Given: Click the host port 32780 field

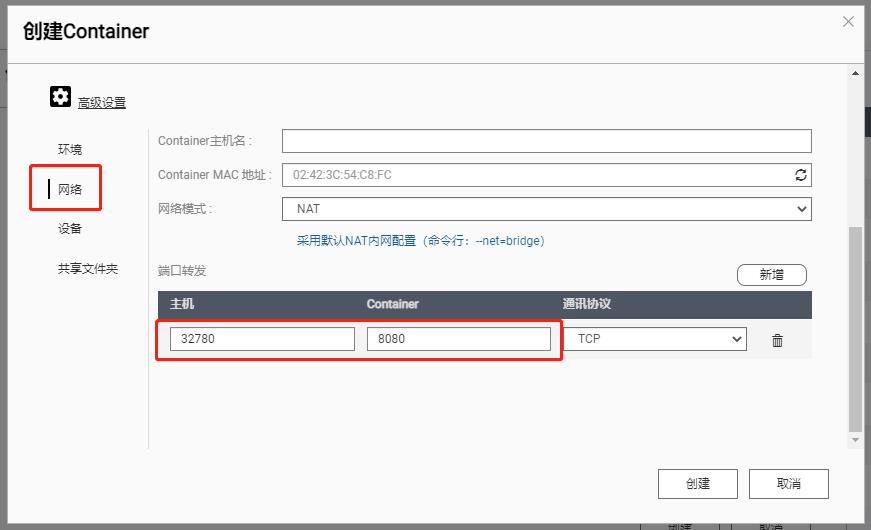Looking at the screenshot, I should (262, 339).
